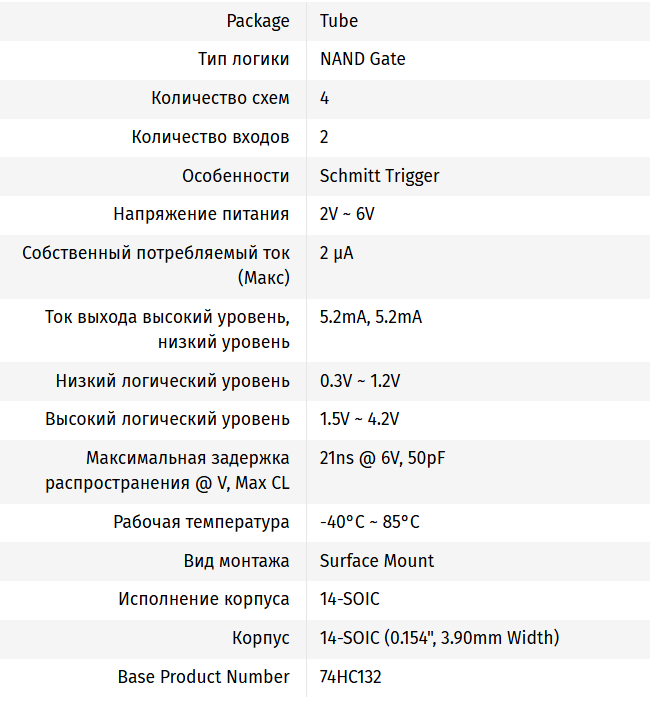Select the 'Surface Mount' mounting value
Image resolution: width=650 pixels, height=708 pixels.
[x=377, y=561]
